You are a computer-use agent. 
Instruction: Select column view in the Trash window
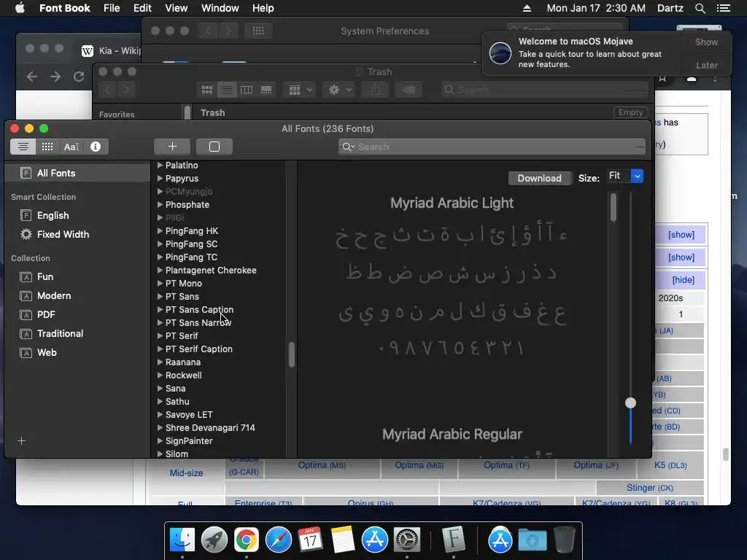(x=247, y=90)
